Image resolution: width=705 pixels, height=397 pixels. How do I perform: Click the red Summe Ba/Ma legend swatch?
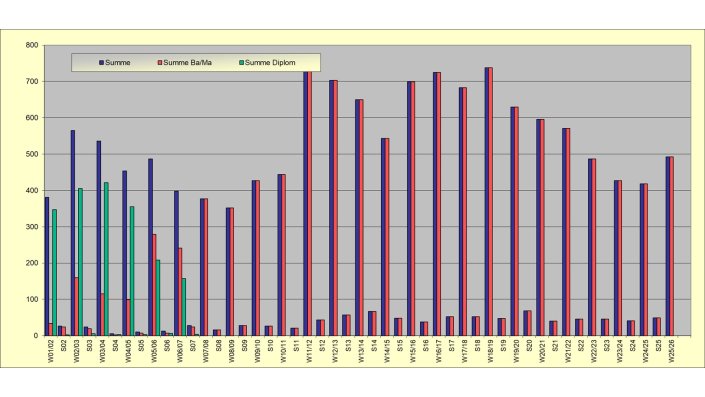[x=160, y=63]
